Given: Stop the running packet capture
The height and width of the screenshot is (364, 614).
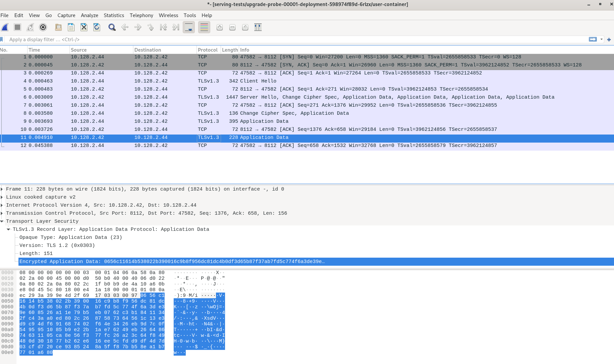Looking at the screenshot, I should 17,27.
